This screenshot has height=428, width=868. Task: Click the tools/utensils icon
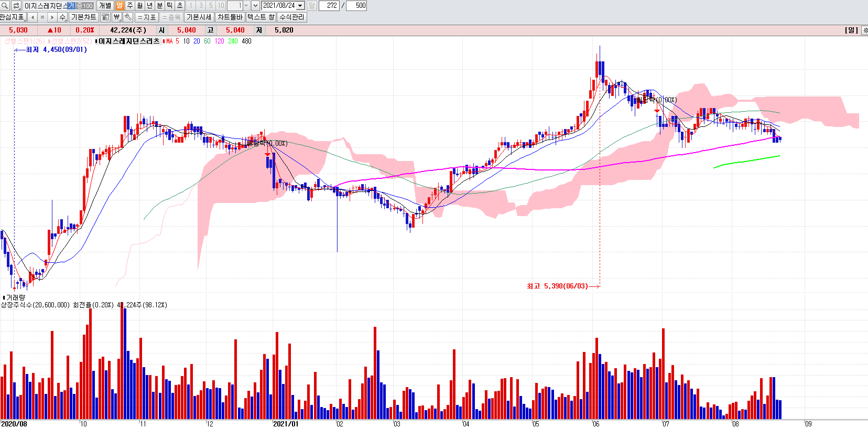105,17
